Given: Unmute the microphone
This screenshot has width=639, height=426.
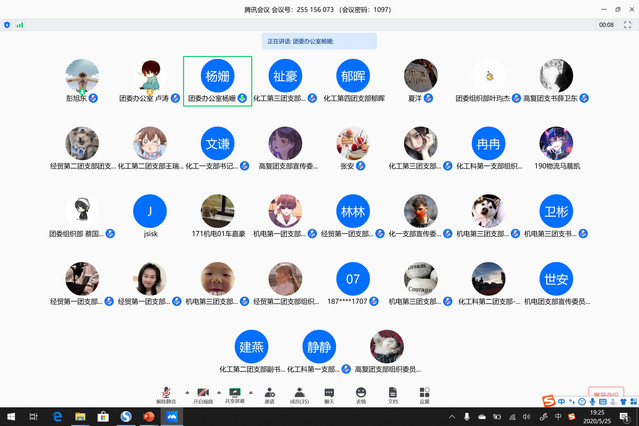Looking at the screenshot, I should 166,394.
